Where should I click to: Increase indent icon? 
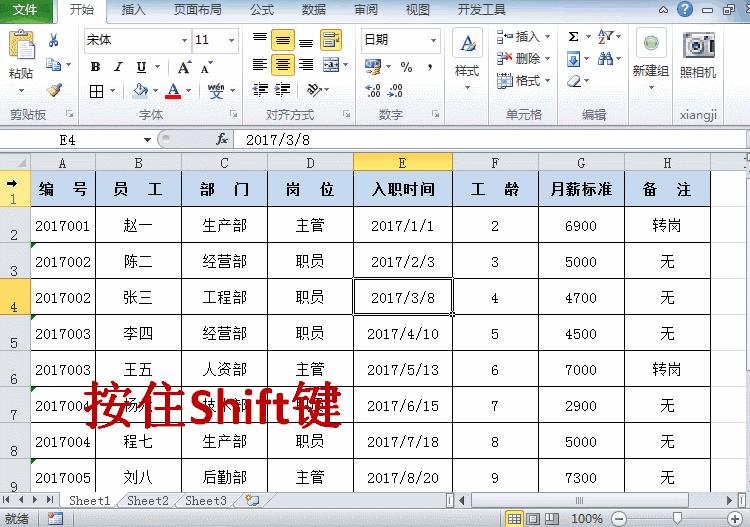[283, 90]
